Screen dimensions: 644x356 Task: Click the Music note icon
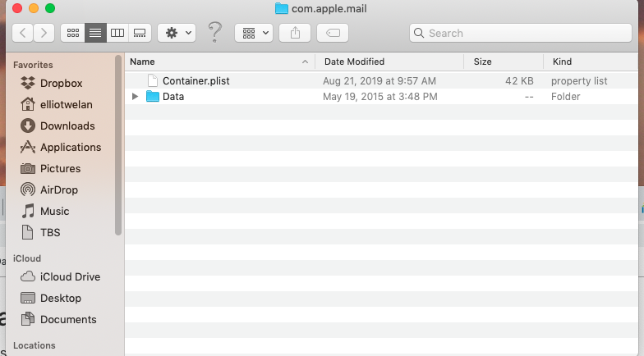pos(28,211)
